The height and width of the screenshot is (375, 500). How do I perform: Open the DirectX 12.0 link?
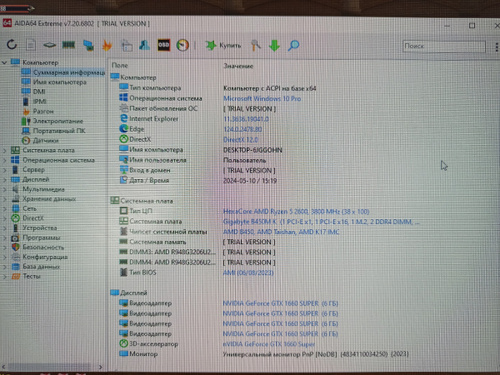pos(241,139)
